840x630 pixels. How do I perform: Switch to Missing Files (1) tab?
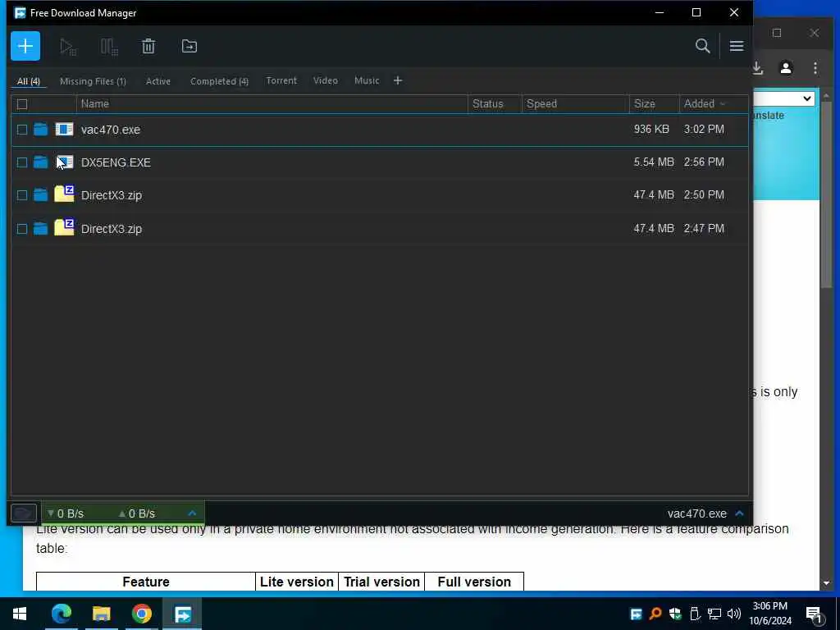(x=93, y=81)
